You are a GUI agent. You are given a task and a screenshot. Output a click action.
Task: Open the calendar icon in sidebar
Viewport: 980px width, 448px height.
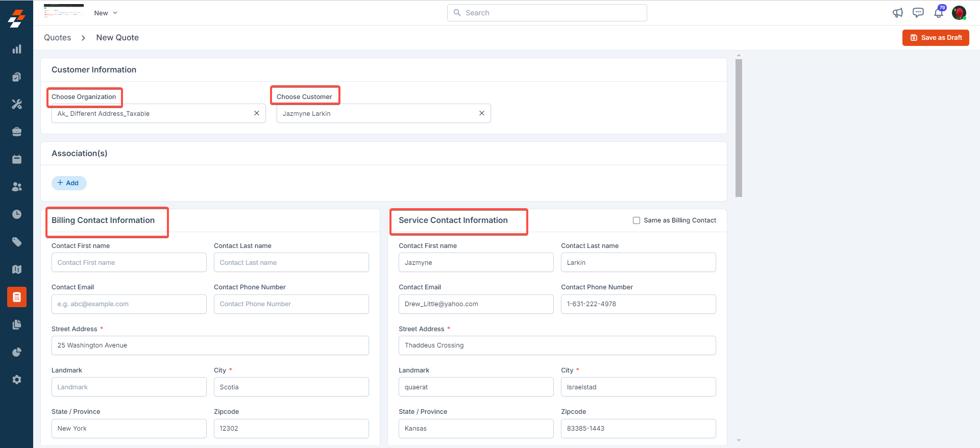tap(17, 159)
